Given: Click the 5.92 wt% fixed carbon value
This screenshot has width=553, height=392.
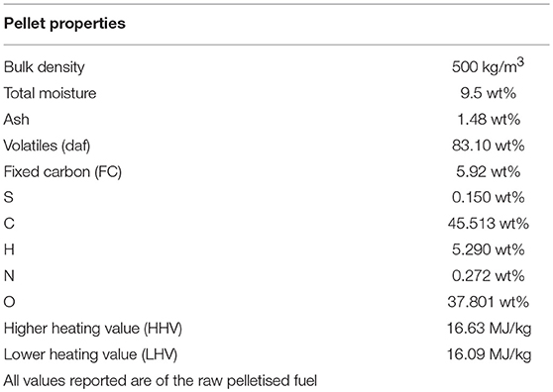Looking at the screenshot, I should [x=489, y=171].
